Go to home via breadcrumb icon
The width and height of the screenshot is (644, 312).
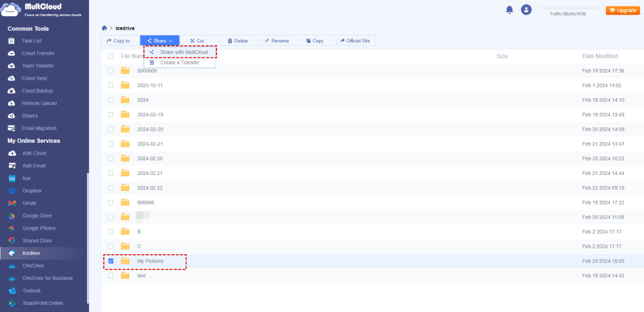104,28
